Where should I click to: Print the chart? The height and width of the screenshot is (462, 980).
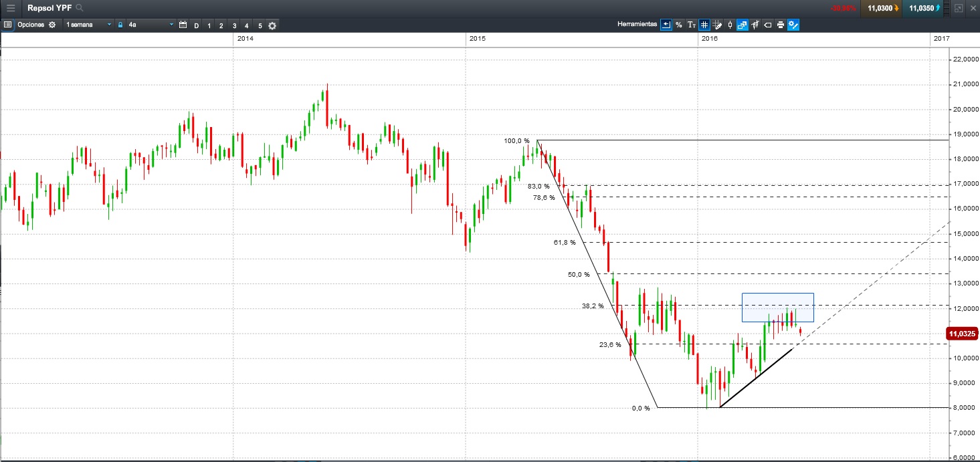[x=781, y=25]
